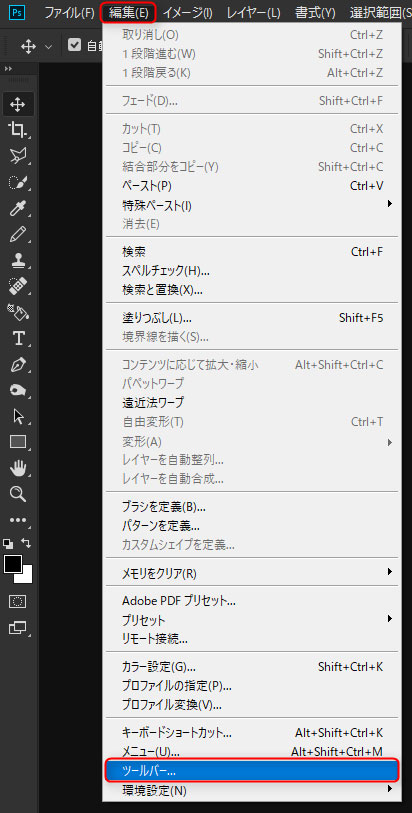The image size is (412, 813).
Task: Change screen mode icon at toolbar bottom
Action: click(18, 628)
